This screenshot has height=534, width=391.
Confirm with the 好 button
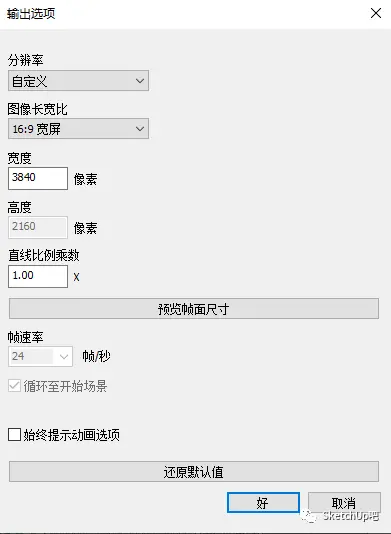(263, 502)
